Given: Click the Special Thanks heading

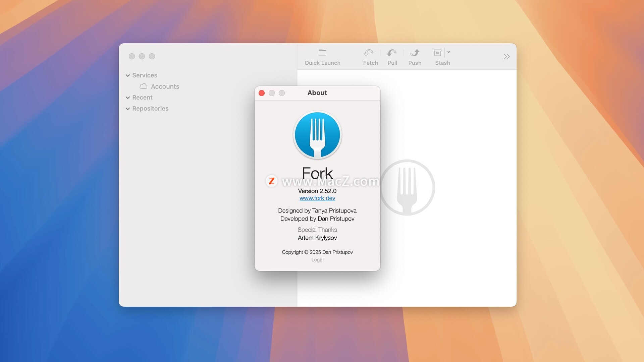Looking at the screenshot, I should pyautogui.click(x=317, y=230).
